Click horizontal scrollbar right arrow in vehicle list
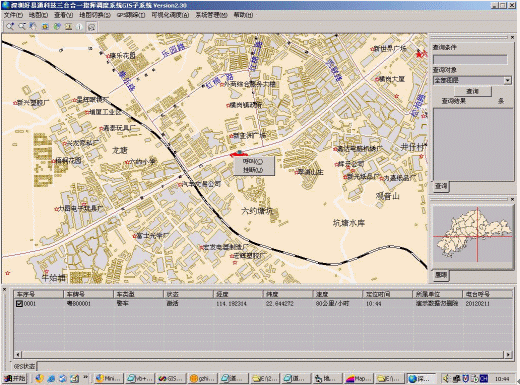Screen dimensions: 520x385 point(508,355)
